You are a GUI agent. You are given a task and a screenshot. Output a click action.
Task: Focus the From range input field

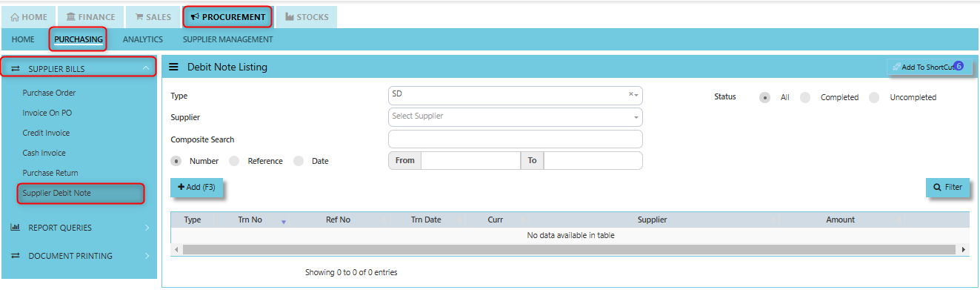click(x=470, y=160)
